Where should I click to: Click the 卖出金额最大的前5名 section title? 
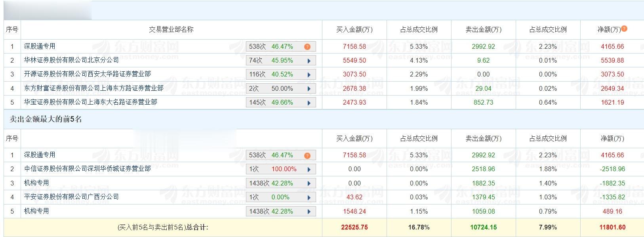46,119
